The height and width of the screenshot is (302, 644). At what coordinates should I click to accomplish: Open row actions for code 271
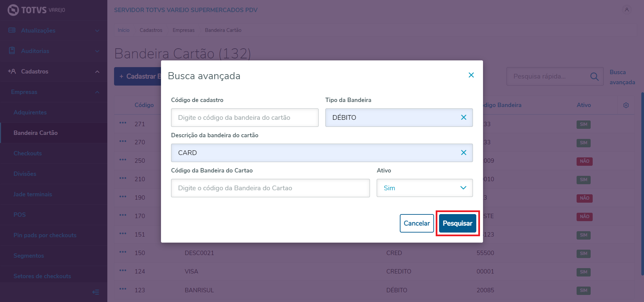(123, 123)
